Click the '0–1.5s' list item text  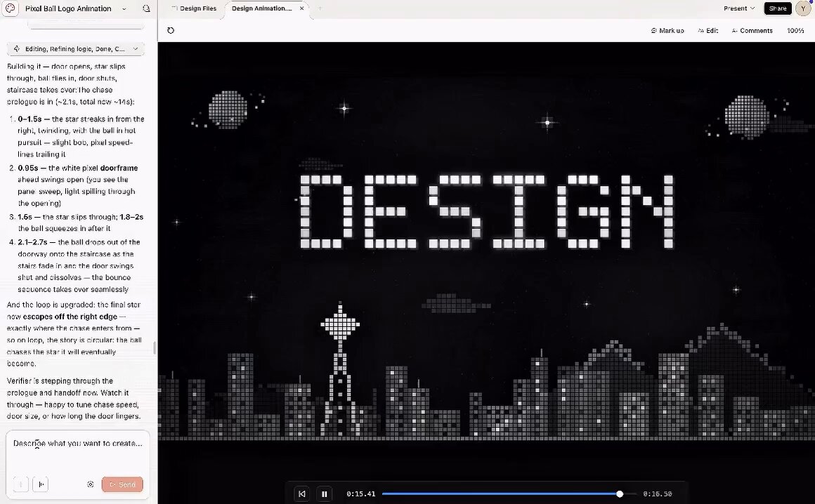point(81,136)
